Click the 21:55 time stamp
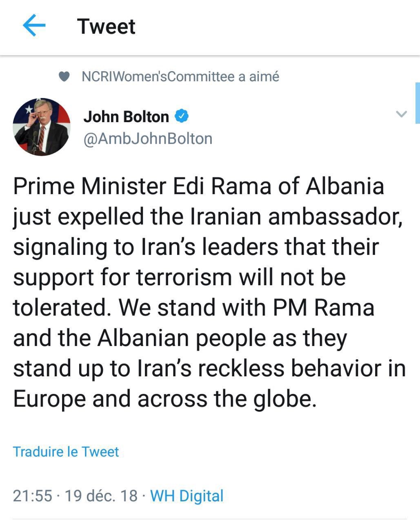420x523 pixels. (x=32, y=496)
